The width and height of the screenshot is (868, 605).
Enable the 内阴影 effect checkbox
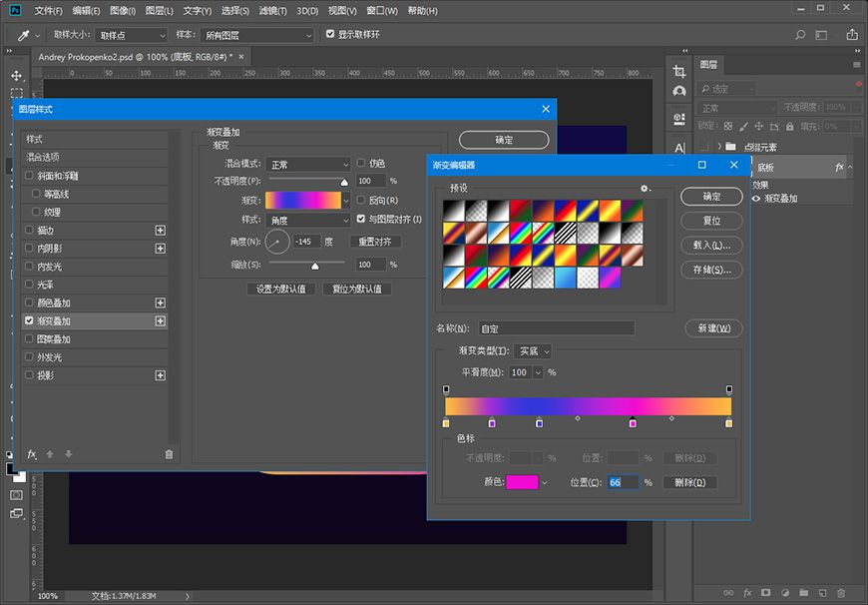point(29,249)
